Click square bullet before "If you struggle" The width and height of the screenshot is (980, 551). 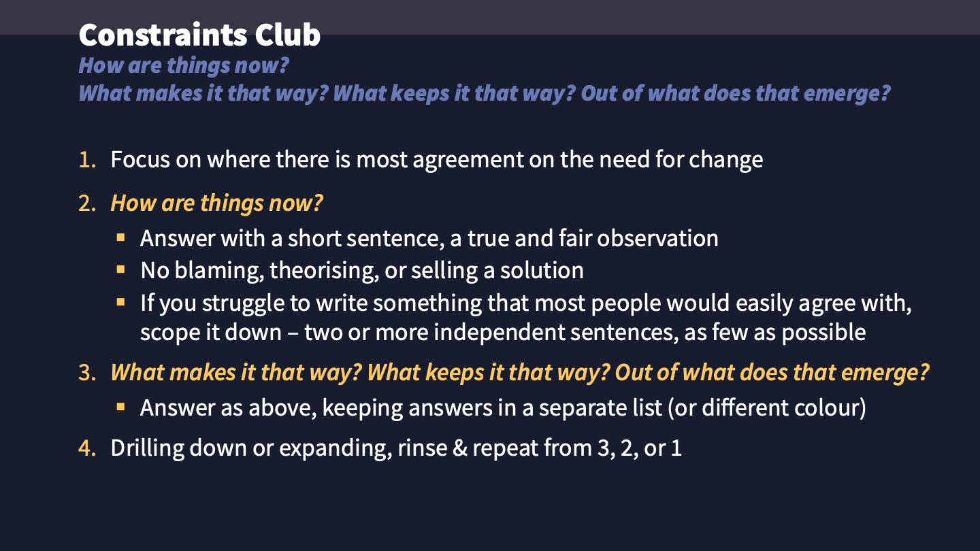point(121,301)
